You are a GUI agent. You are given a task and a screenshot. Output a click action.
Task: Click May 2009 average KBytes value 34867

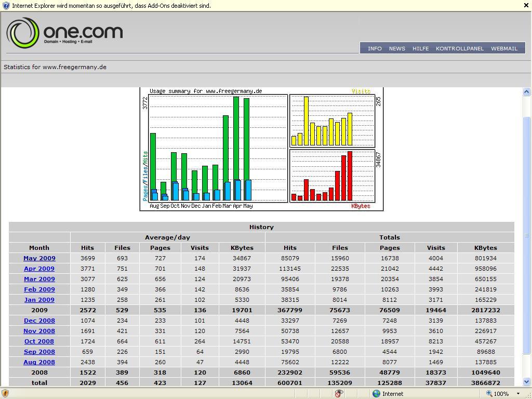coord(242,258)
